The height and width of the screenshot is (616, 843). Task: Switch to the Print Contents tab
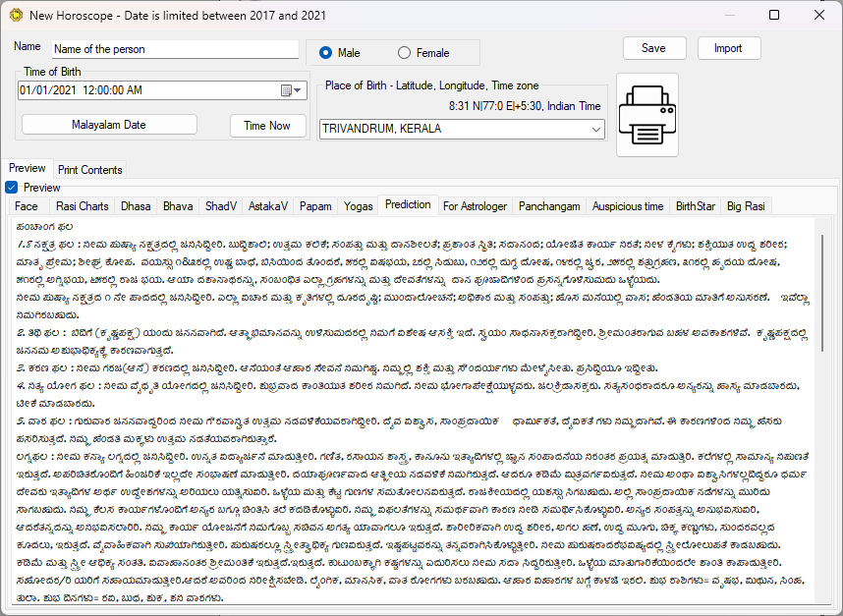pyautogui.click(x=89, y=170)
